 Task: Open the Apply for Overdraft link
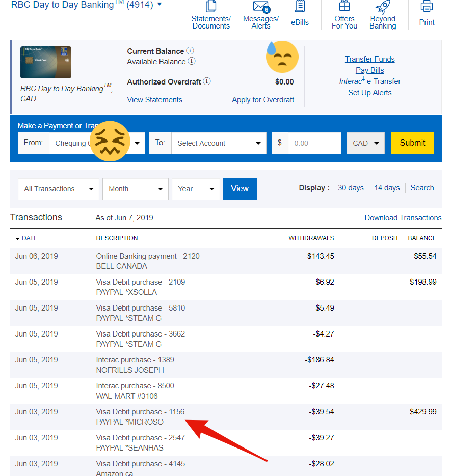click(x=263, y=100)
